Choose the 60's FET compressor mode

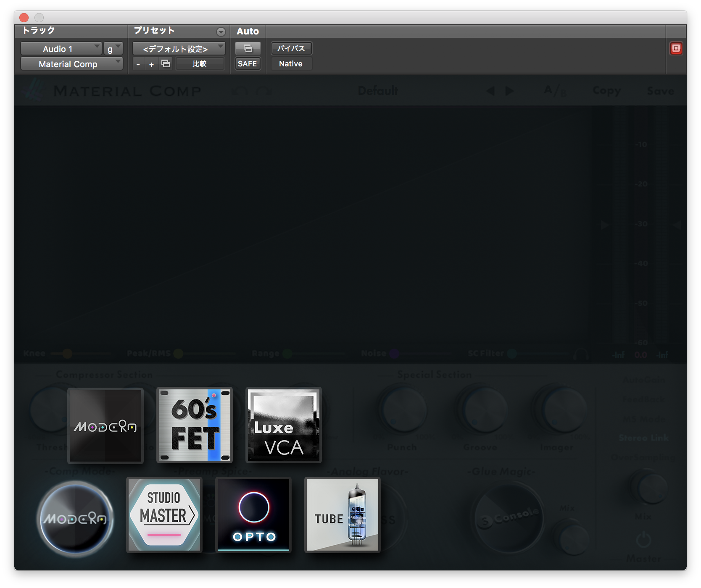pos(195,425)
